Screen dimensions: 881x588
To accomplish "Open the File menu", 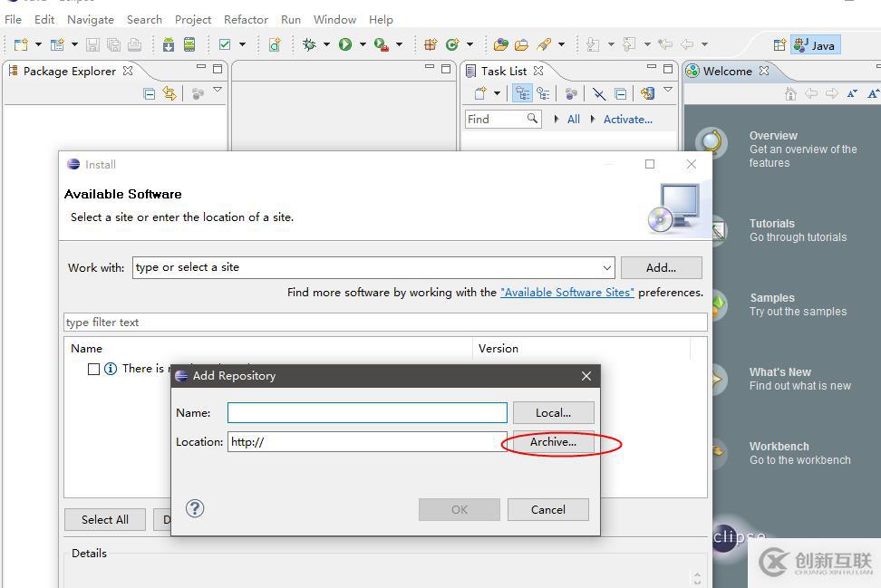I will (x=13, y=20).
